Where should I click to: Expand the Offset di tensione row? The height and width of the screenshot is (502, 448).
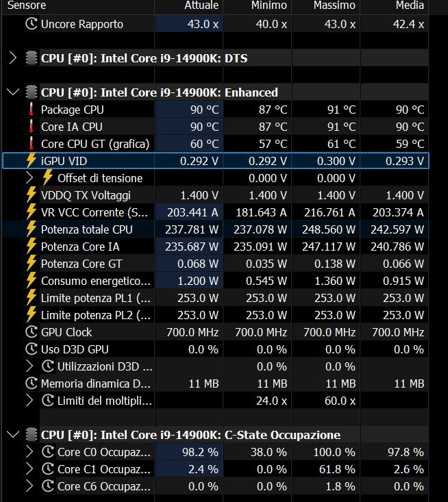click(x=29, y=178)
